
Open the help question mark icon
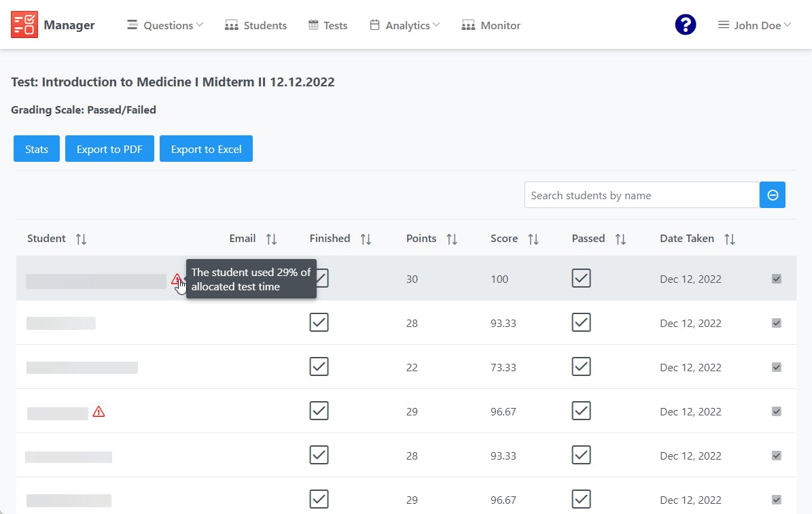coord(685,24)
